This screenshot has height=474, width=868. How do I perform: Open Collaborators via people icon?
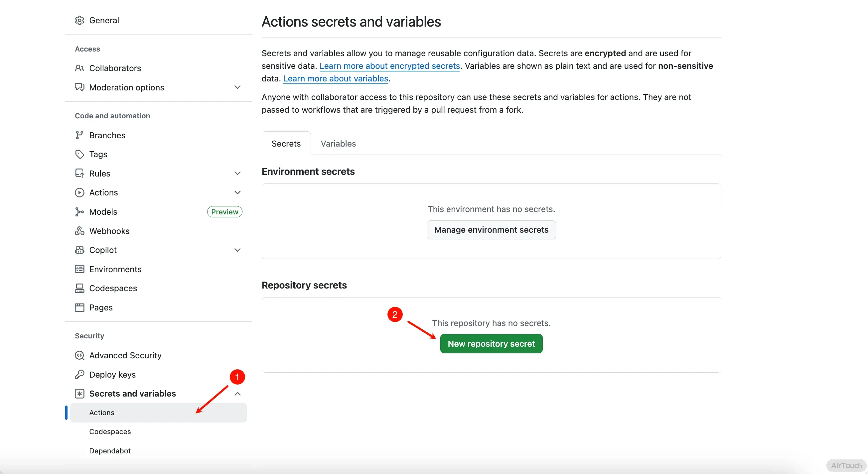click(x=79, y=68)
